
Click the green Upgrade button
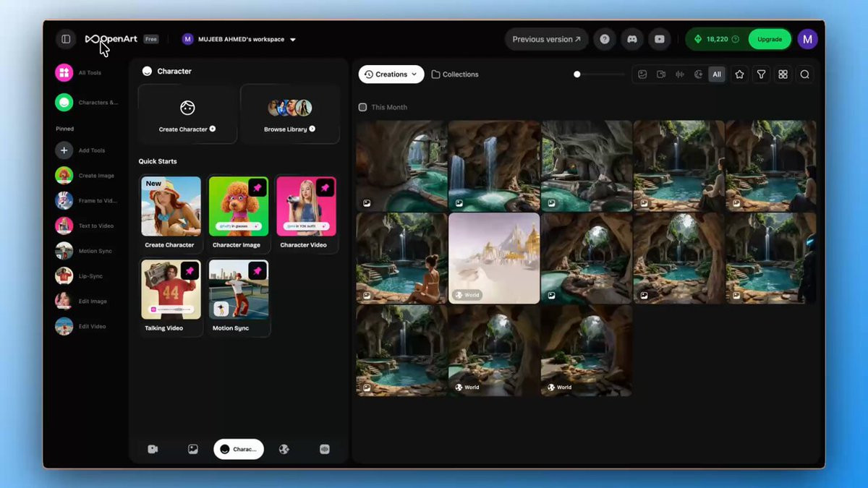(x=769, y=39)
